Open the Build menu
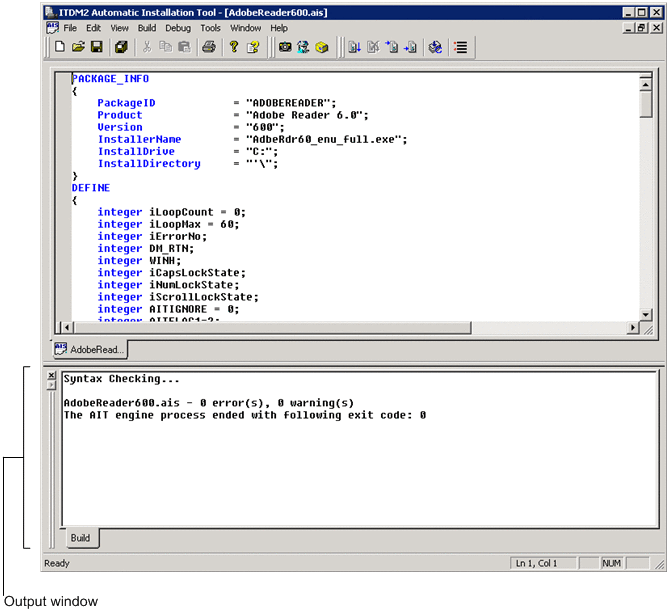This screenshot has height=613, width=671. pyautogui.click(x=147, y=28)
